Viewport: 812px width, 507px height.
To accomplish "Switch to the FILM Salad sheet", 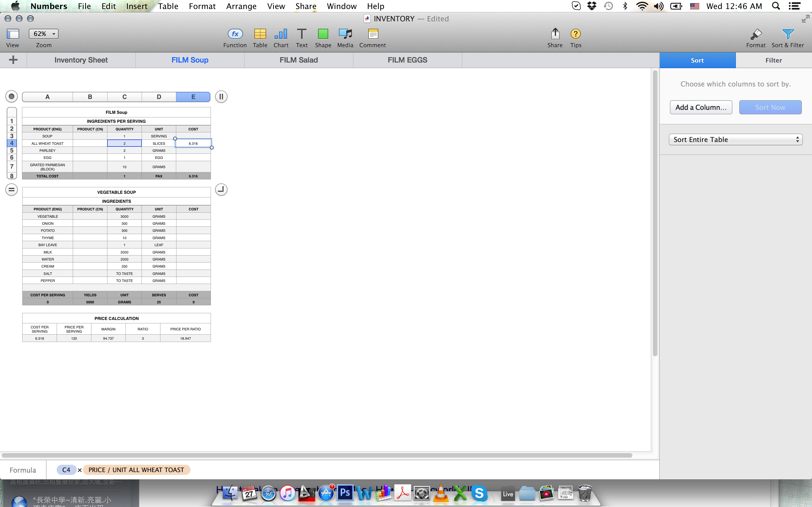I will (x=299, y=60).
